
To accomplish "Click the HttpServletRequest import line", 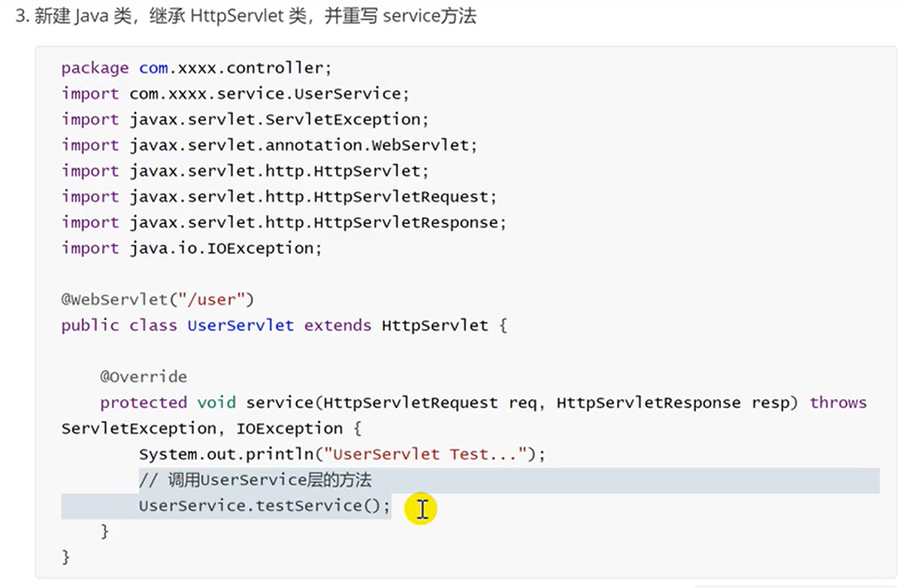I will coord(279,197).
